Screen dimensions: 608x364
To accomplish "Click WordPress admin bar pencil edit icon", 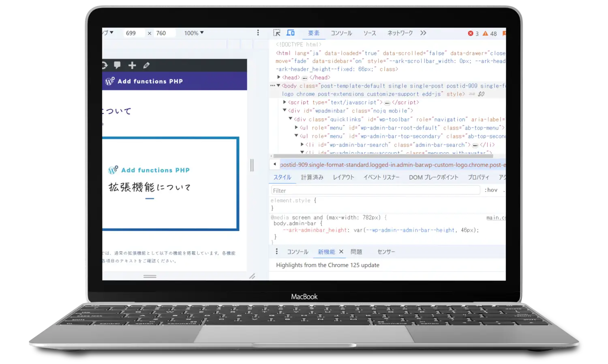I will 146,65.
